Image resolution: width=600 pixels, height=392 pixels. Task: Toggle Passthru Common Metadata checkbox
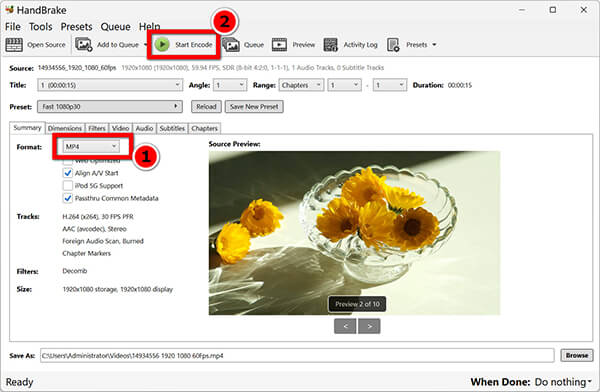coord(68,198)
